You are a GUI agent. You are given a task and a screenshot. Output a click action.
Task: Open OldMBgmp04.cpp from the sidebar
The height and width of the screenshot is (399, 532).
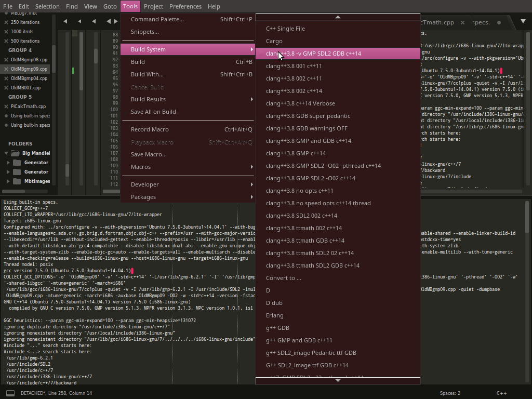coord(29,78)
